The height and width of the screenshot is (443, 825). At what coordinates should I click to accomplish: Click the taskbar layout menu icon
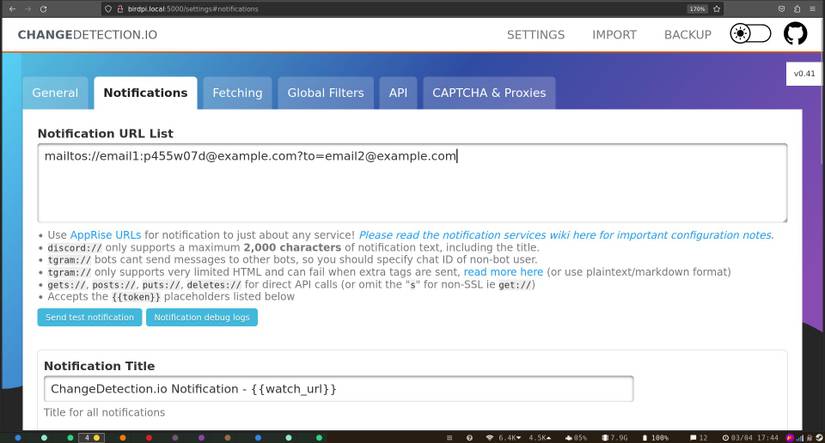[x=449, y=438]
